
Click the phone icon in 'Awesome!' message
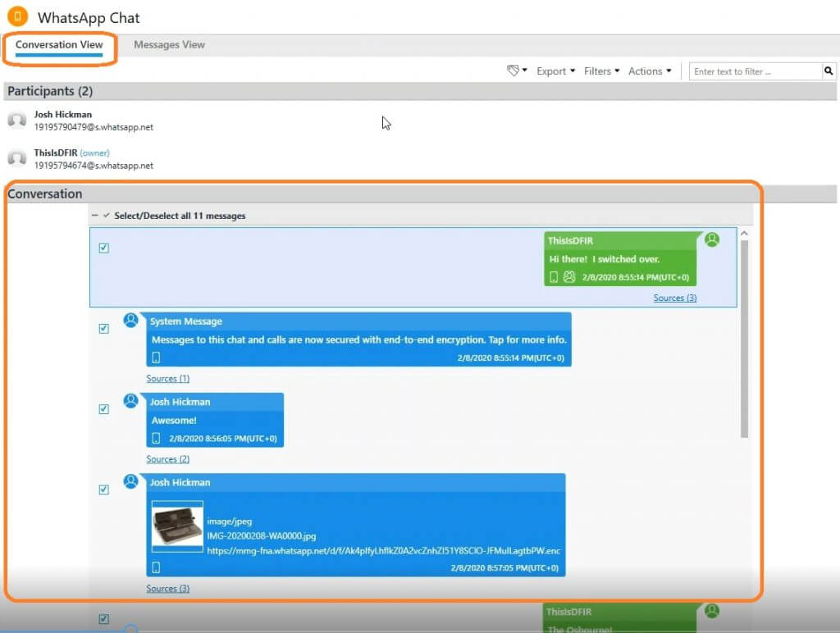[x=156, y=438]
